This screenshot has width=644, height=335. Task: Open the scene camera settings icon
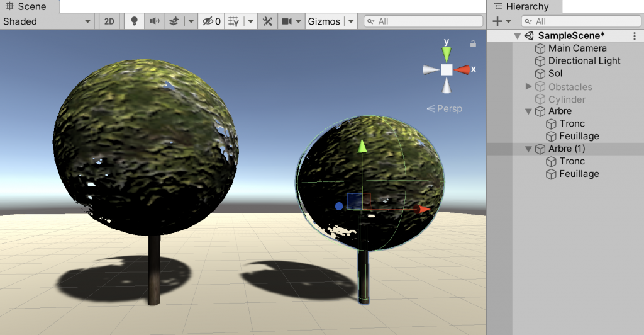287,21
